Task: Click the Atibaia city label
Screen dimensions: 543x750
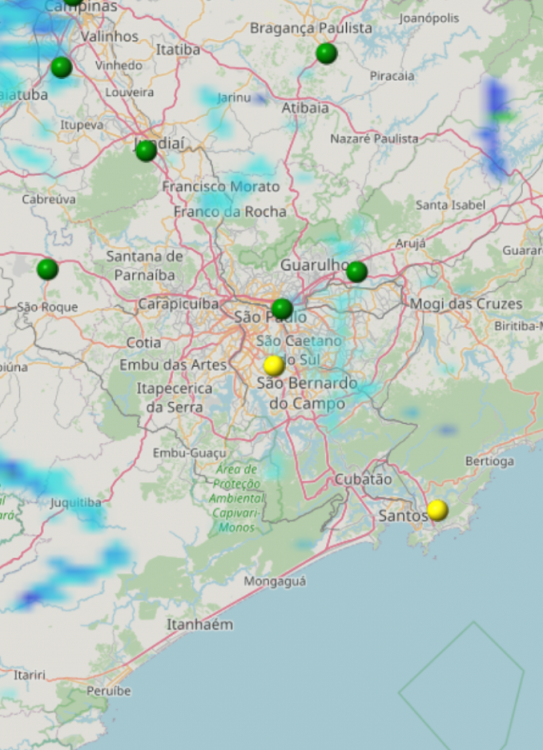Action: tap(305, 108)
